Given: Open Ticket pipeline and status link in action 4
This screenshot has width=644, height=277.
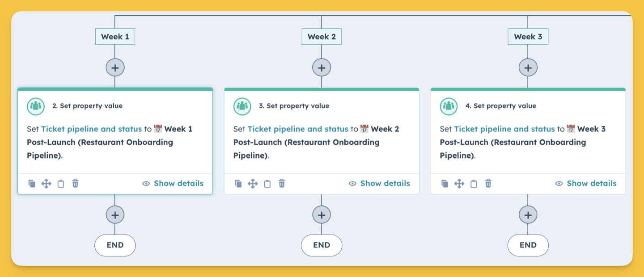Looking at the screenshot, I should tap(504, 129).
